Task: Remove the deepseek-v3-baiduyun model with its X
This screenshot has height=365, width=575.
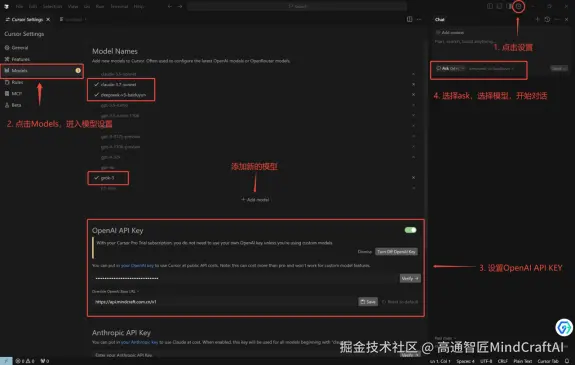Action: (x=413, y=95)
